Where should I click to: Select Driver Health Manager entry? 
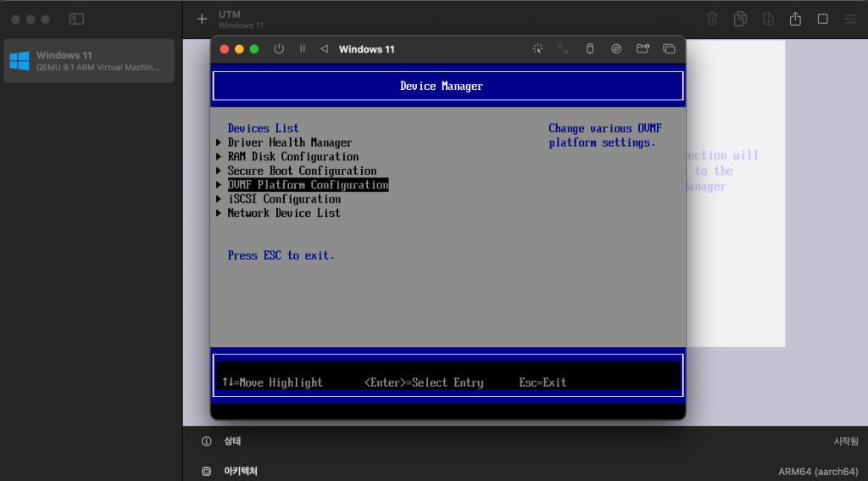[290, 143]
